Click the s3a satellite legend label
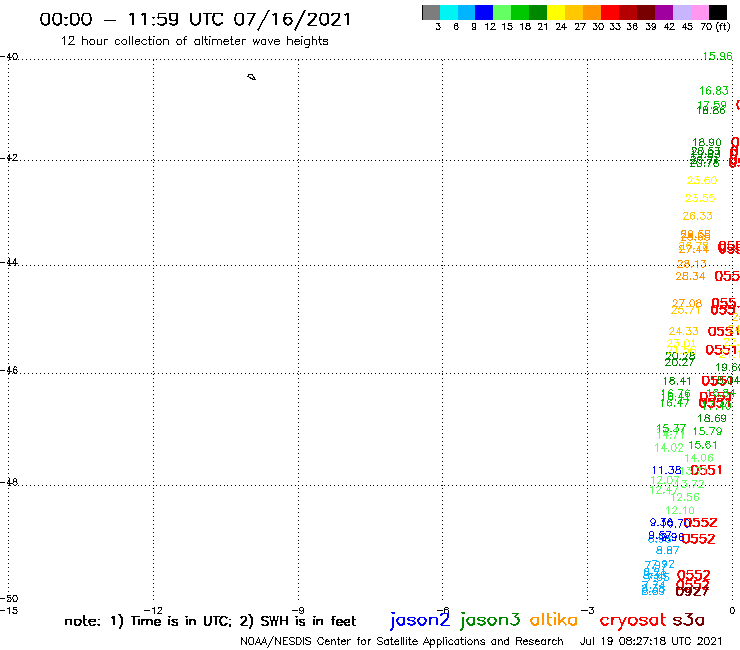Image resolution: width=740 pixels, height=650 pixels. point(688,620)
